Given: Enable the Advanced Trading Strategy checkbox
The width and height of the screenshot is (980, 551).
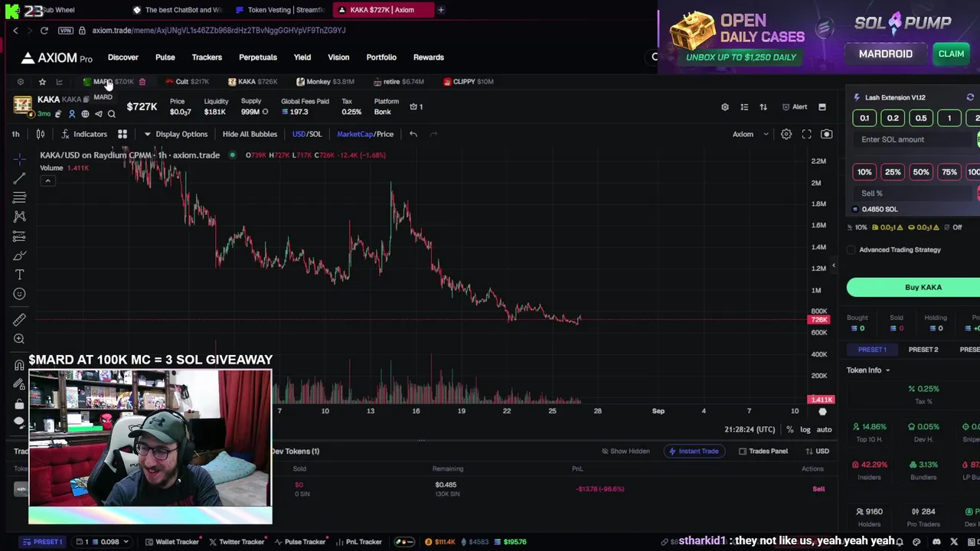Looking at the screenshot, I should [851, 249].
